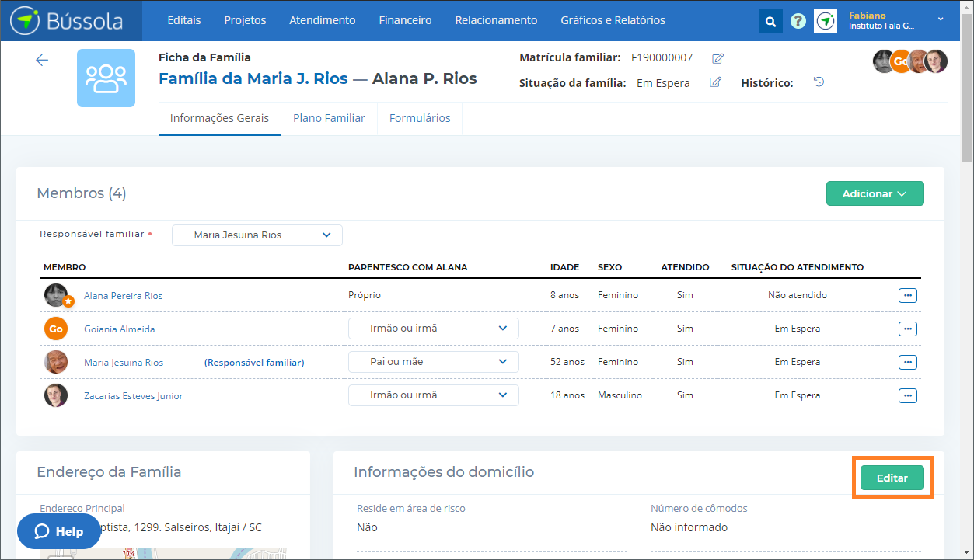Viewport: 974px width, 560px height.
Task: Click the Help chat button
Action: click(60, 532)
